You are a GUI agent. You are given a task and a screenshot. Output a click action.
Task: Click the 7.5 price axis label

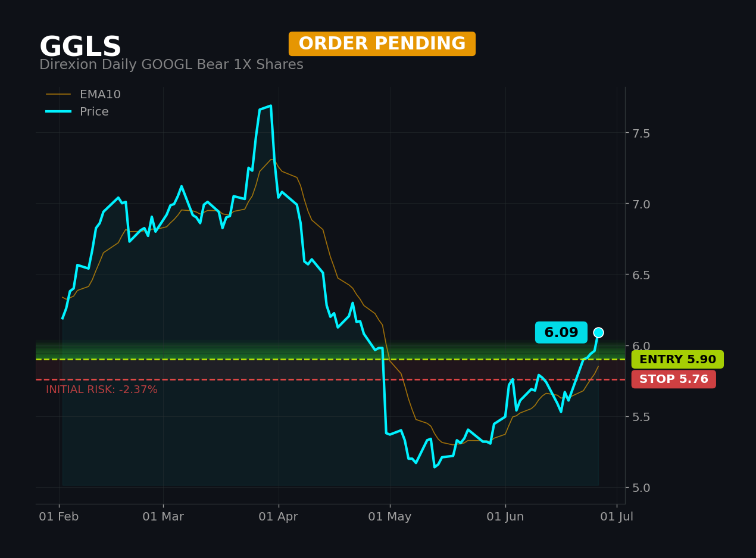point(642,133)
